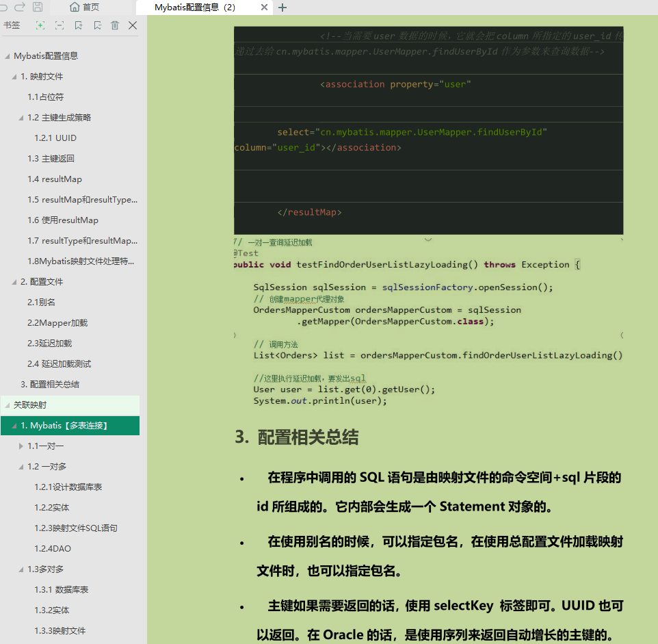Image resolution: width=658 pixels, height=644 pixels.
Task: Open bookmark 1.7 resultType和resultMap
Action: [82, 241]
